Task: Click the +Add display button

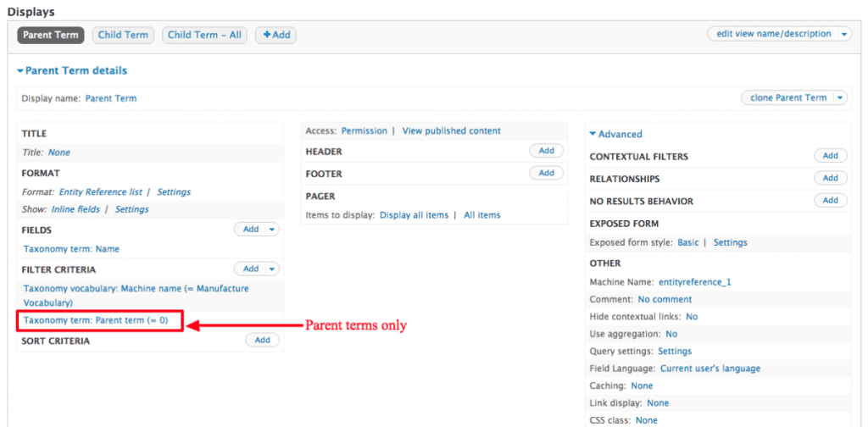Action: 275,35
